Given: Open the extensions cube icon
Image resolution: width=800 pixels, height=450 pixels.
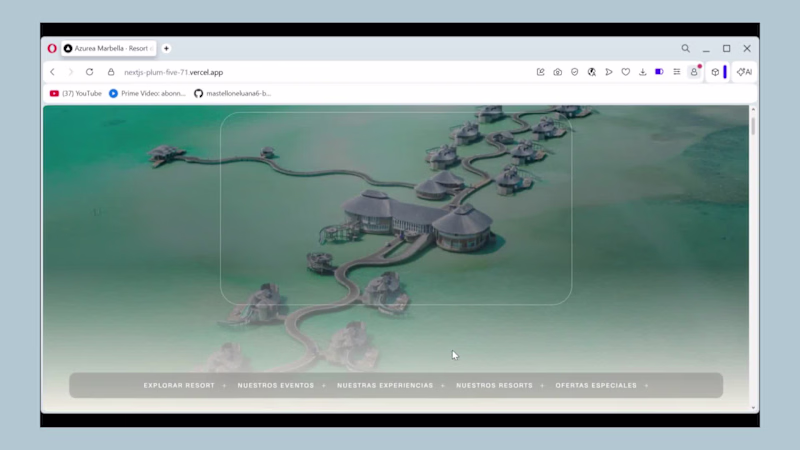Looking at the screenshot, I should point(715,72).
